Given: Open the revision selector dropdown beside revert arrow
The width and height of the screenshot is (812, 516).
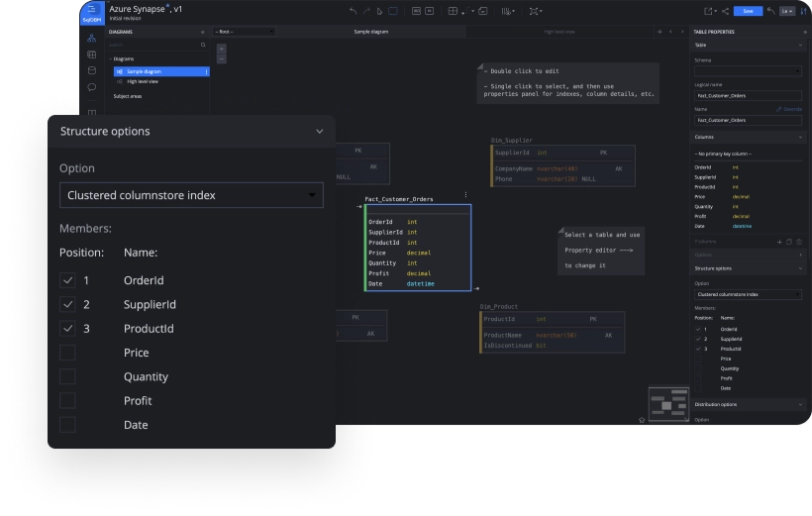Looking at the screenshot, I should [x=787, y=11].
